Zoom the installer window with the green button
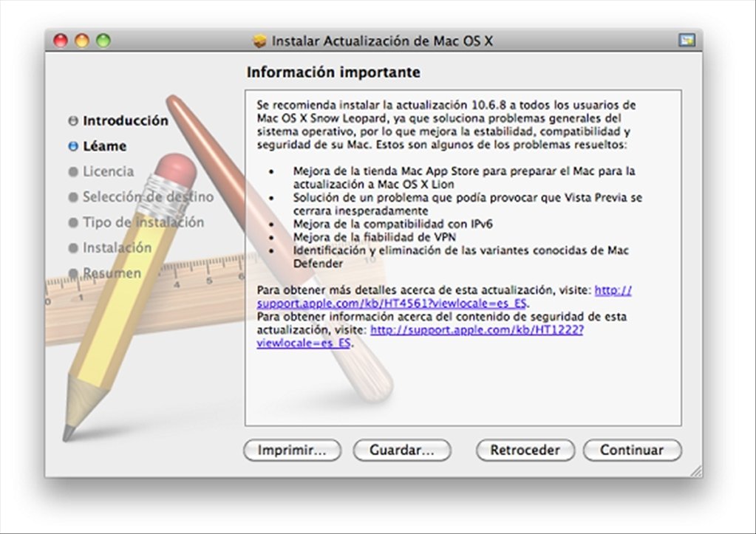 coord(103,41)
